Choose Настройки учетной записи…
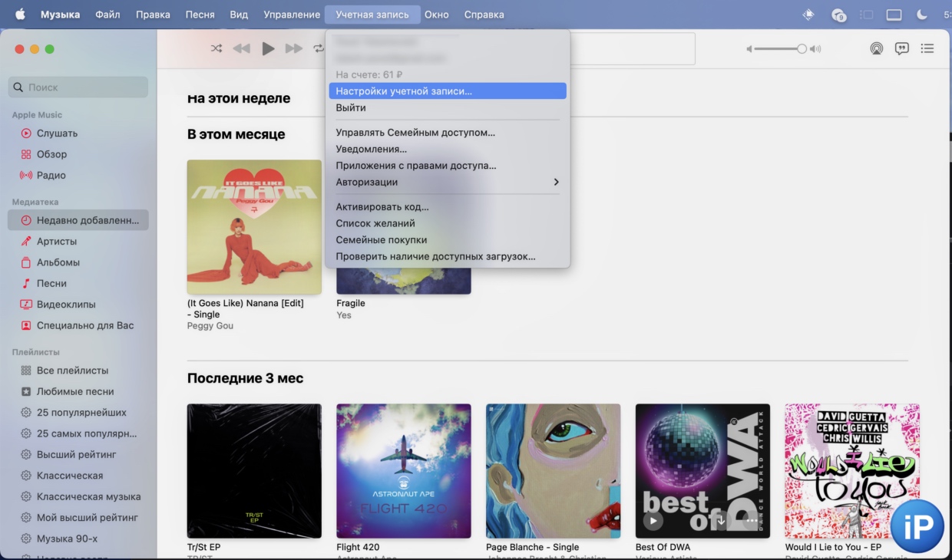Screen dimensions: 952x560 [448, 91]
